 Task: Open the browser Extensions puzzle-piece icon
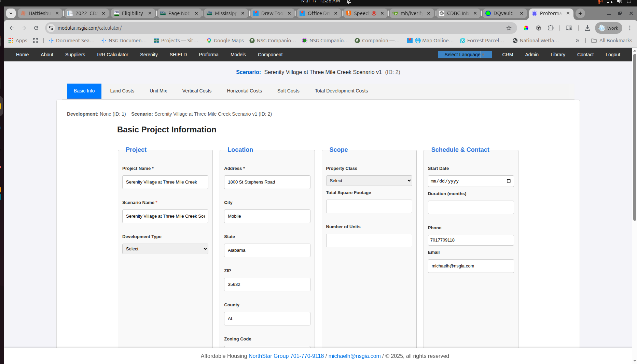coord(551,28)
